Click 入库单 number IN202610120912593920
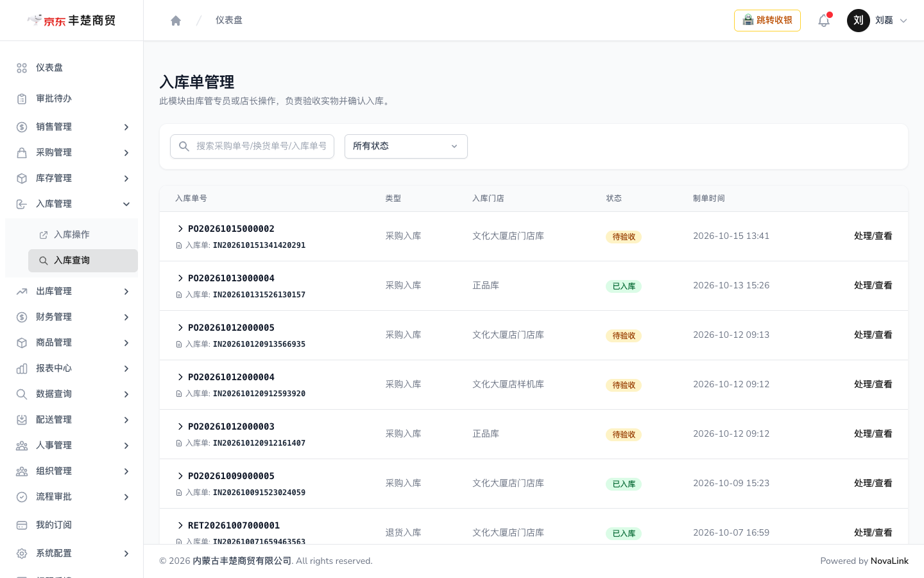This screenshot has width=924, height=578. [259, 394]
